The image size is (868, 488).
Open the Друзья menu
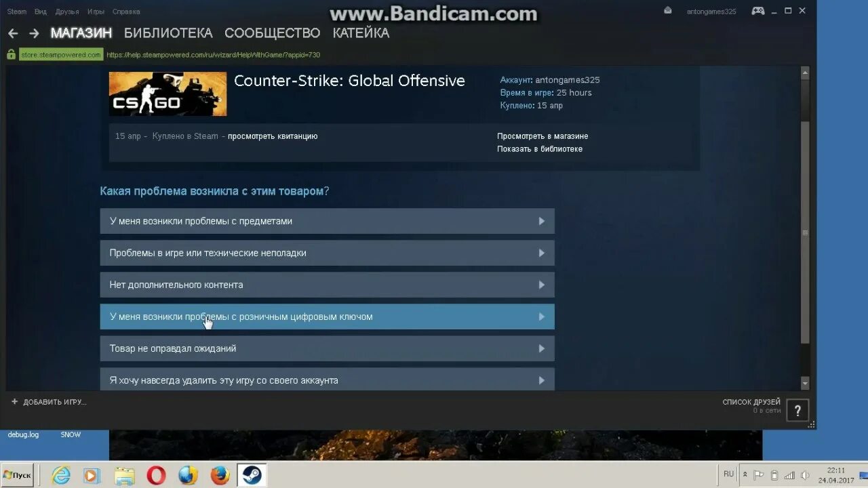67,12
